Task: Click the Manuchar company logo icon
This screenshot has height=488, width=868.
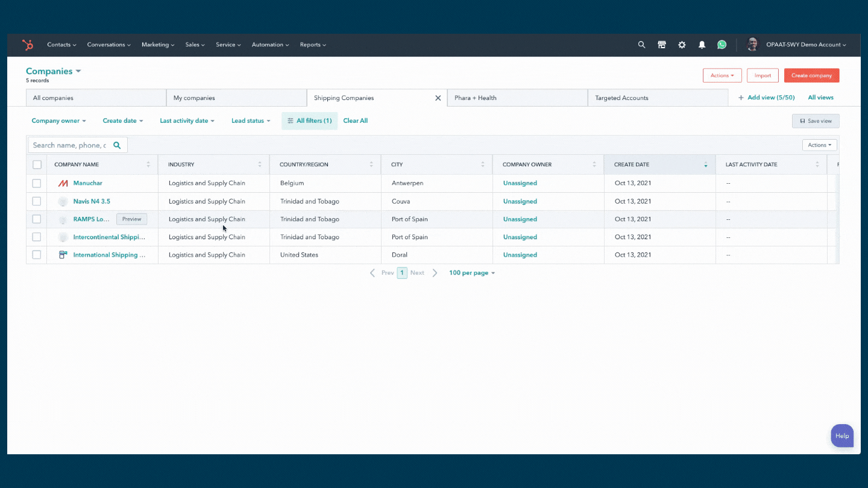Action: (x=63, y=183)
